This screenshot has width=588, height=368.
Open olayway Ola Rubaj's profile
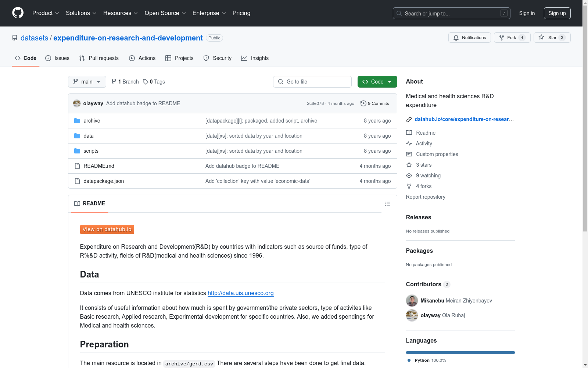tap(443, 315)
